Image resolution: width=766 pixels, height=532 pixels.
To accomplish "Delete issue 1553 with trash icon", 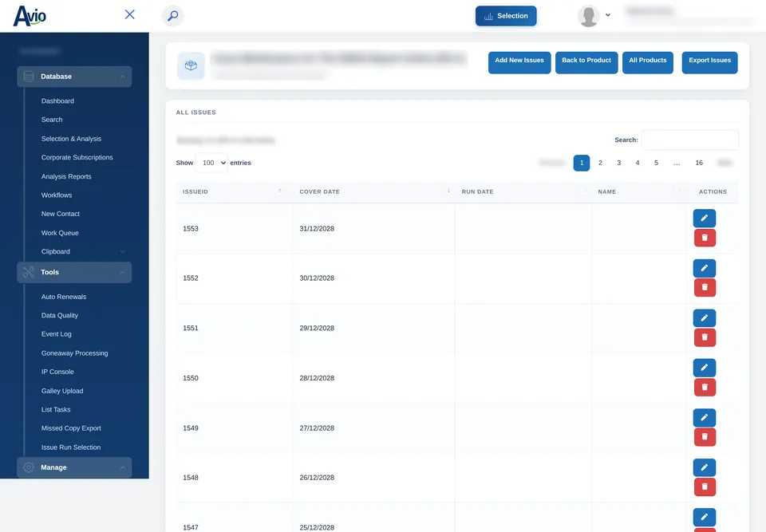I will [705, 238].
